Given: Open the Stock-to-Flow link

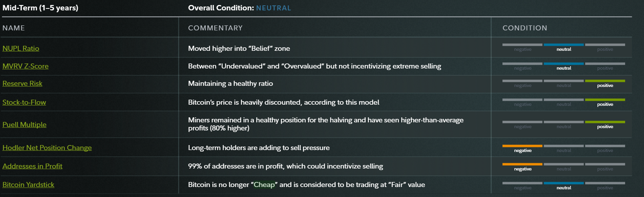Looking at the screenshot, I should coord(24,102).
